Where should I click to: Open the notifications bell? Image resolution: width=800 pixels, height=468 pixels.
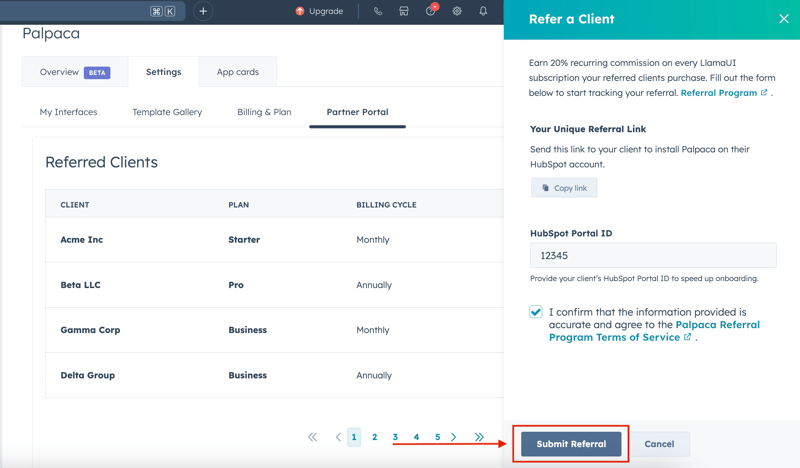[x=483, y=12]
